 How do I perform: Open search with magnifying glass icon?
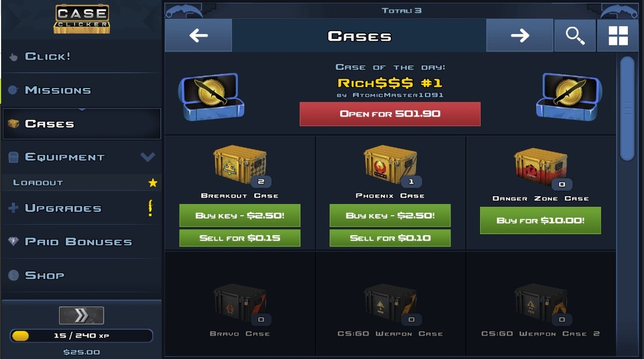[x=575, y=36]
